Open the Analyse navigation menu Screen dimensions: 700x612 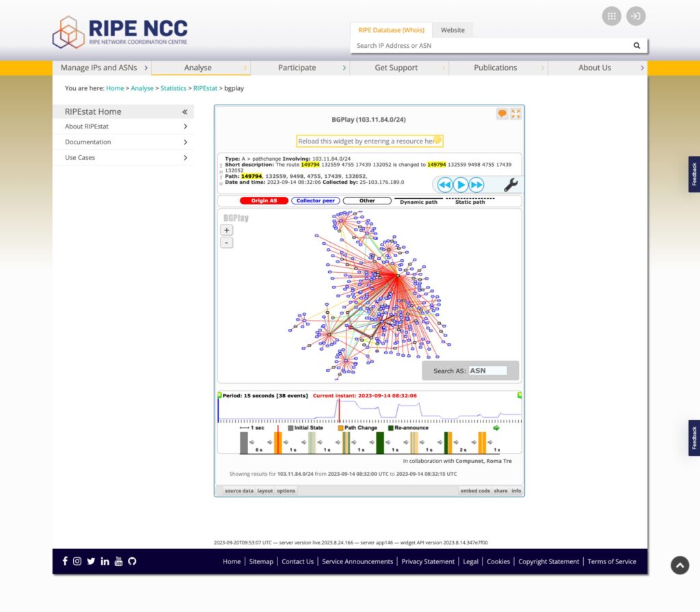point(201,68)
